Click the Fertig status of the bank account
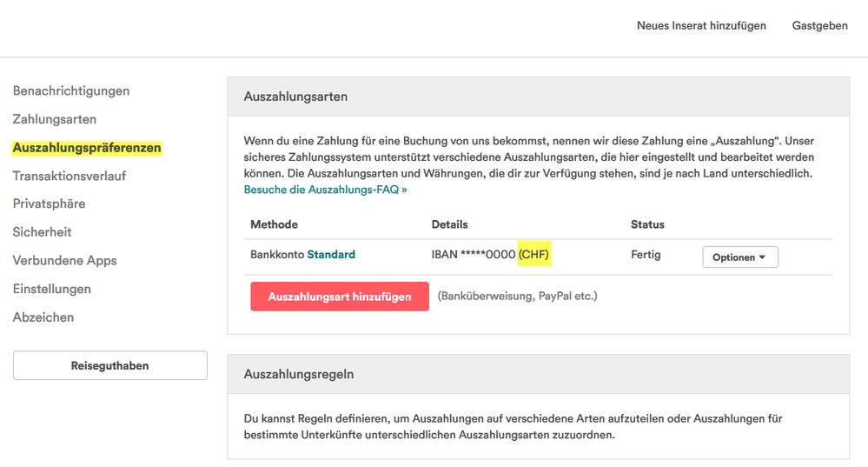 646,255
